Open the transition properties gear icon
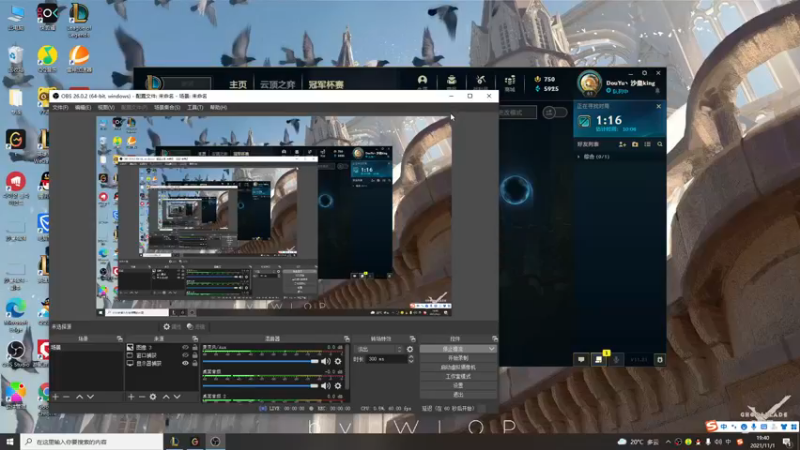The image size is (800, 450). 410,349
